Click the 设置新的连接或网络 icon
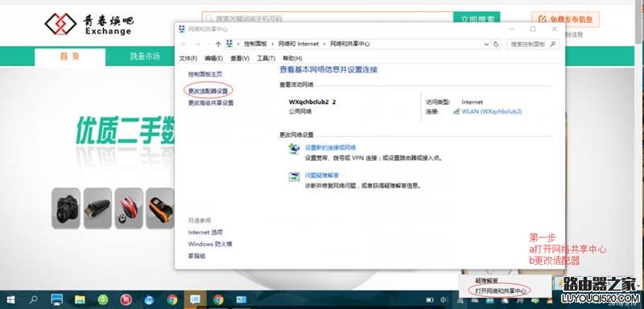The image size is (644, 309). point(294,149)
